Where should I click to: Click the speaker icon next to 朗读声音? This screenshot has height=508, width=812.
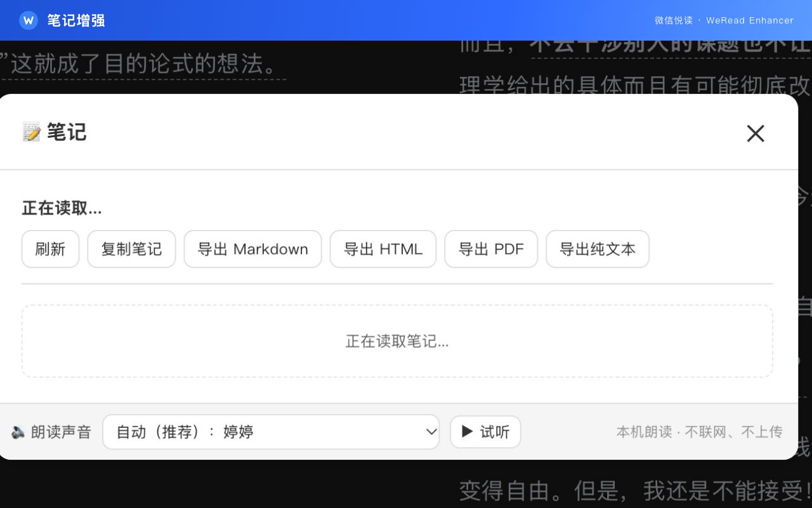[x=18, y=432]
